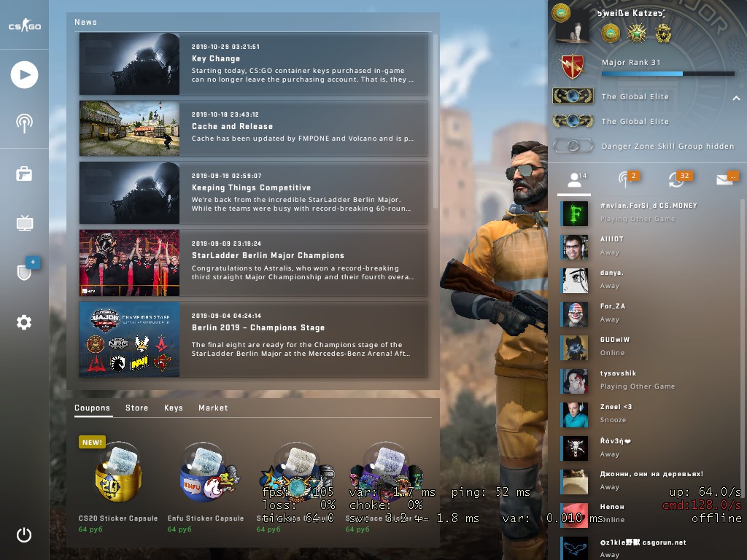Screen dimensions: 747x560
Task: Select the fourth skull sticker capsule item
Action: (385, 486)
